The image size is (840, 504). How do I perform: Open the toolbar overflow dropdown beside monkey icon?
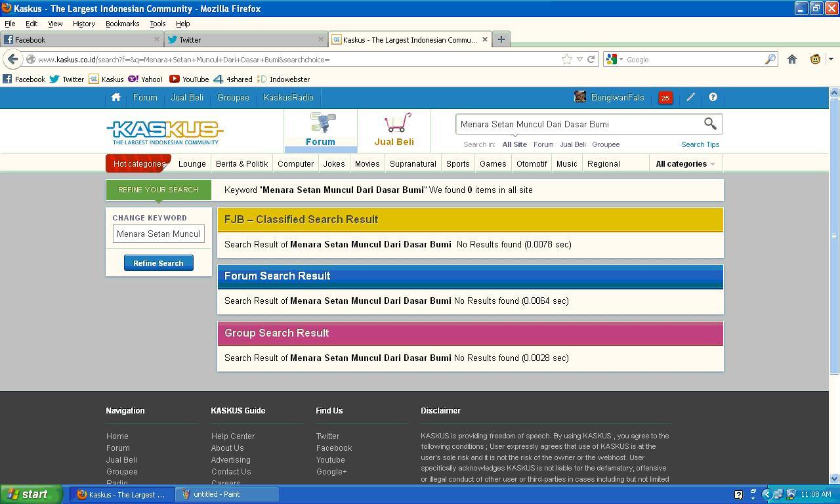(x=831, y=59)
